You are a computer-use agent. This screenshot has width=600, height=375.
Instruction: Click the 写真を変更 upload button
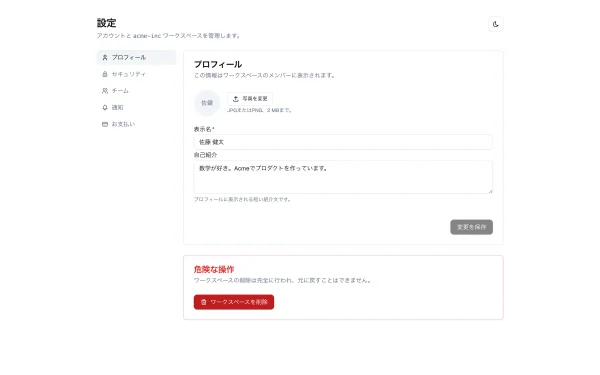(250, 99)
